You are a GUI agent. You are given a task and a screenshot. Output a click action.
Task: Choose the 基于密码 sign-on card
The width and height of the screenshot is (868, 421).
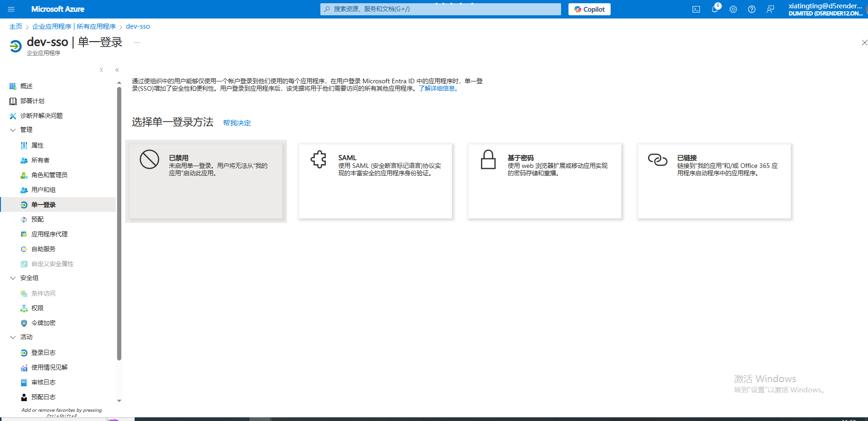click(x=545, y=181)
